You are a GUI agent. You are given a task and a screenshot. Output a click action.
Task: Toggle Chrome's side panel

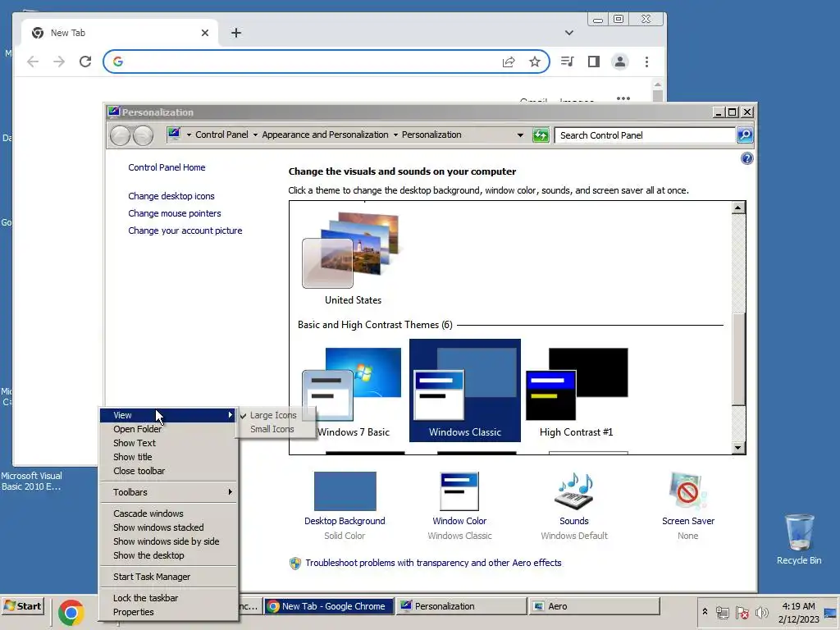[594, 62]
